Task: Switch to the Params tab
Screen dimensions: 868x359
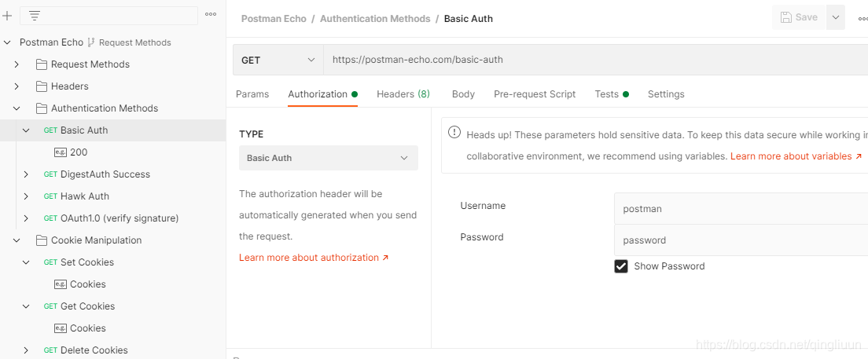Action: (252, 94)
